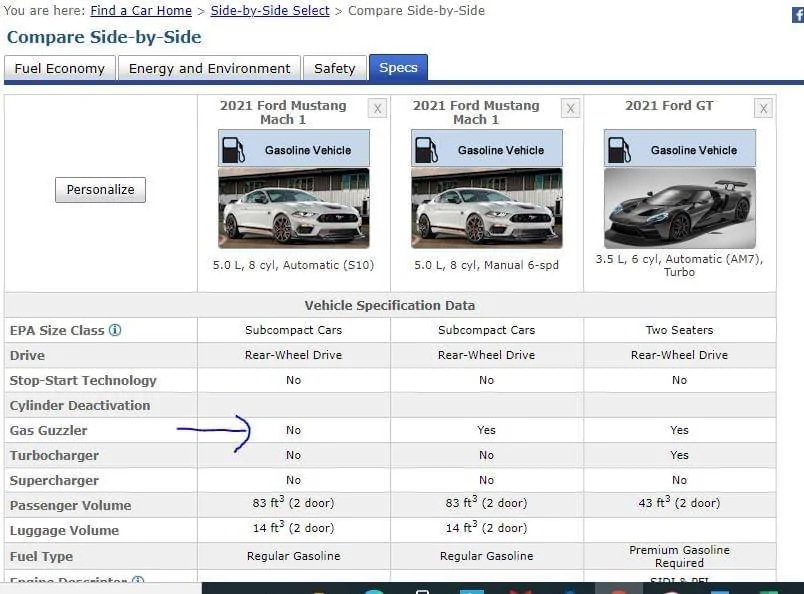Click the 2021 Ford GT title
Viewport: 804px width, 594px height.
pos(669,106)
